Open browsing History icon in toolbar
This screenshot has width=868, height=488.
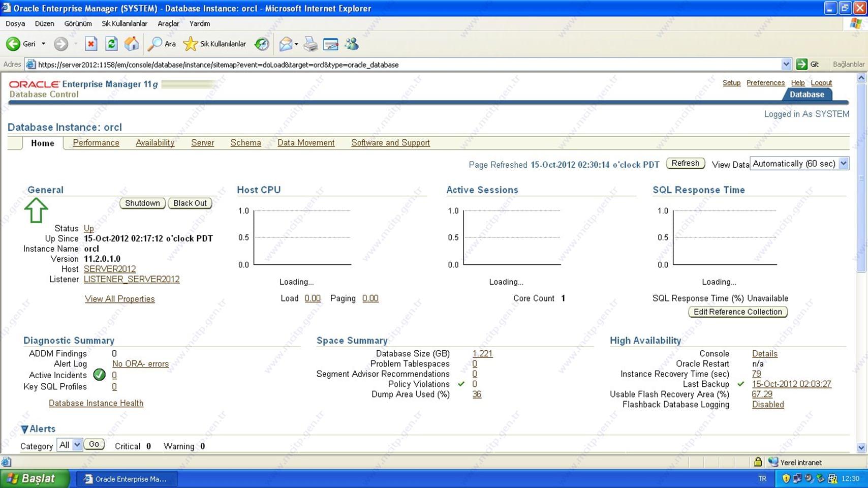pos(262,44)
